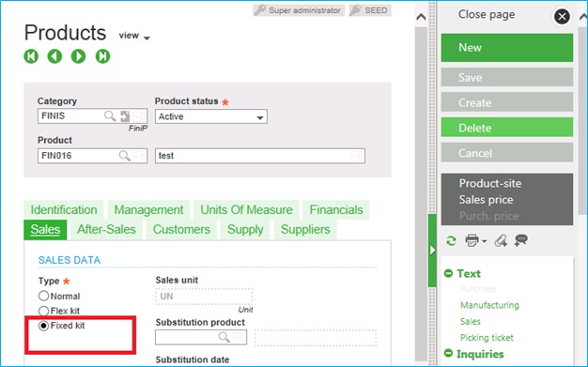The height and width of the screenshot is (367, 588).
Task: Select the Flex kit radio button
Action: coord(43,311)
